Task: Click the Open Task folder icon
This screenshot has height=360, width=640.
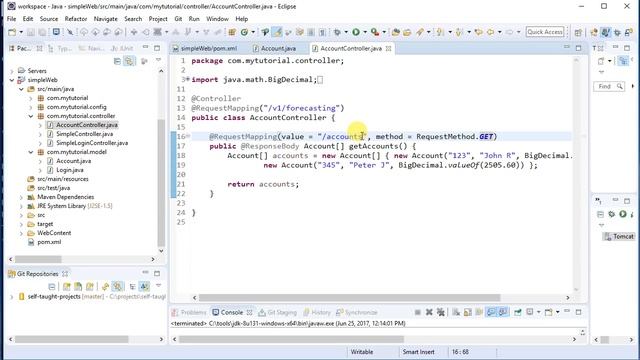Action: click(x=407, y=32)
